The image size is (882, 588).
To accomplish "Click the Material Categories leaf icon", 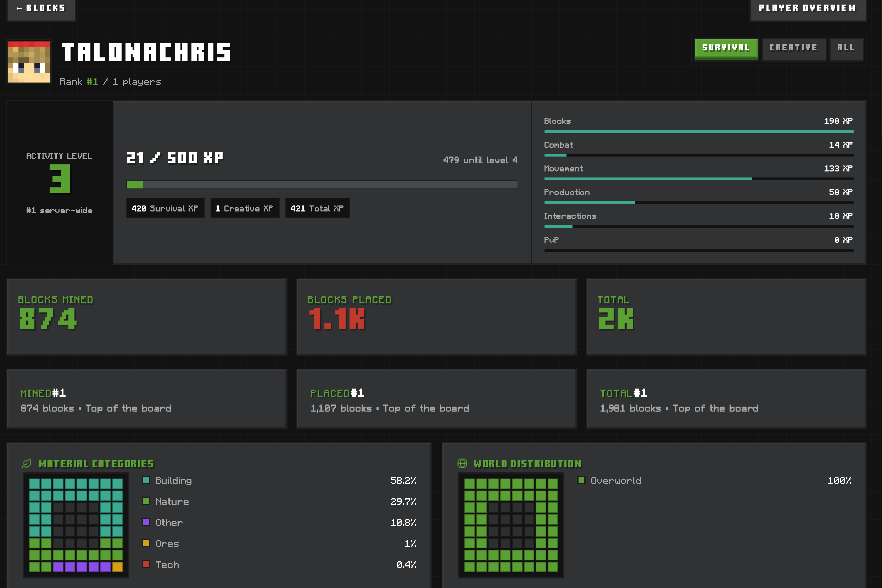I will [27, 464].
